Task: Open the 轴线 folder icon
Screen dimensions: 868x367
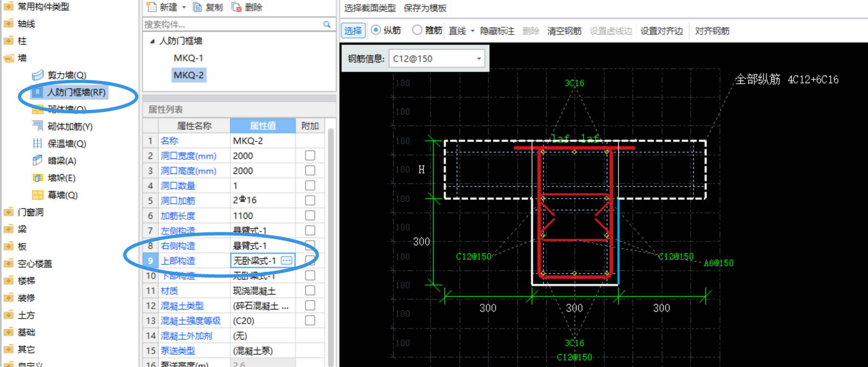Action: (9, 24)
